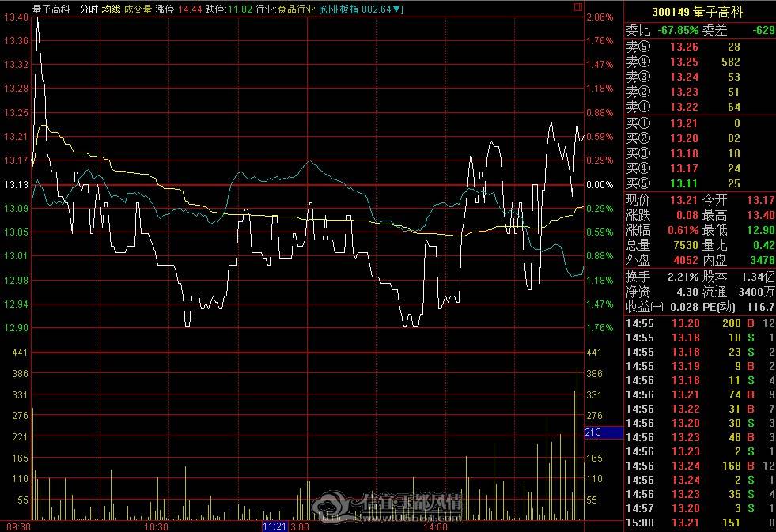The height and width of the screenshot is (532, 776).
Task: Select the 15:00 trade at 13.21
Action: coord(700,523)
